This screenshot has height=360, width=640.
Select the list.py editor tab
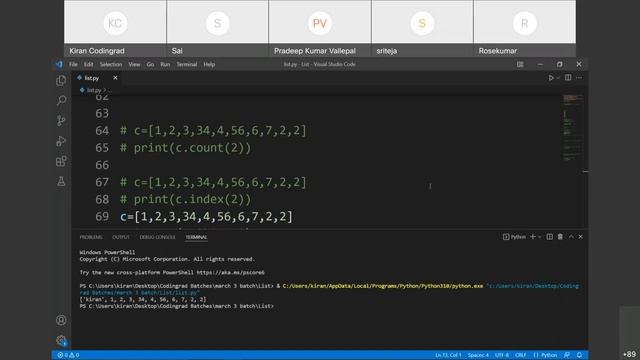point(97,78)
